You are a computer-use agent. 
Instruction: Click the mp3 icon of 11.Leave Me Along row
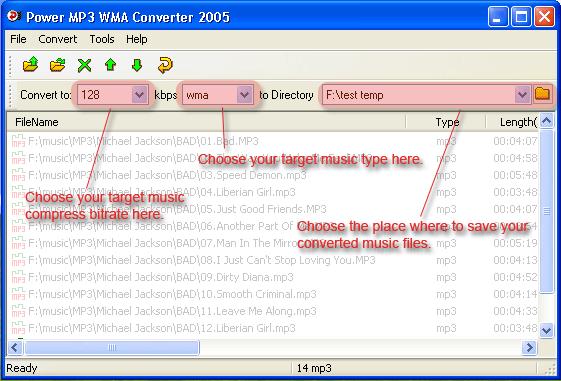pos(18,311)
